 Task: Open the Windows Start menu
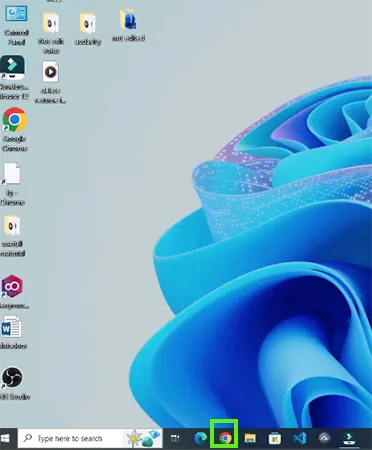click(x=5, y=438)
